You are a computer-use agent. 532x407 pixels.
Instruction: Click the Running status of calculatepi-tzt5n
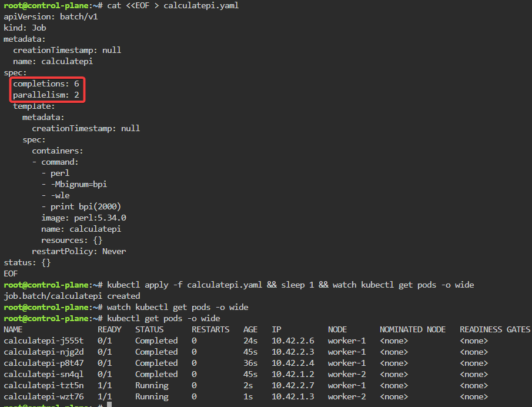click(152, 386)
